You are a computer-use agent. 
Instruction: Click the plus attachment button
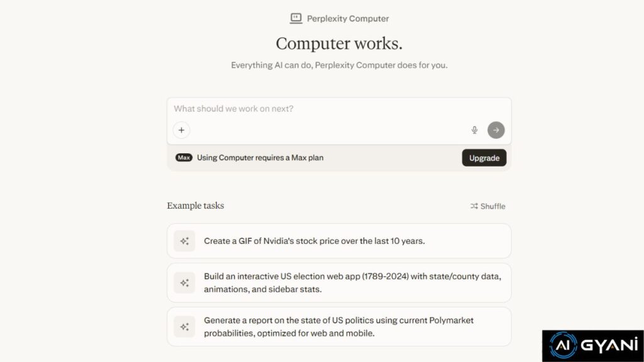coord(181,130)
